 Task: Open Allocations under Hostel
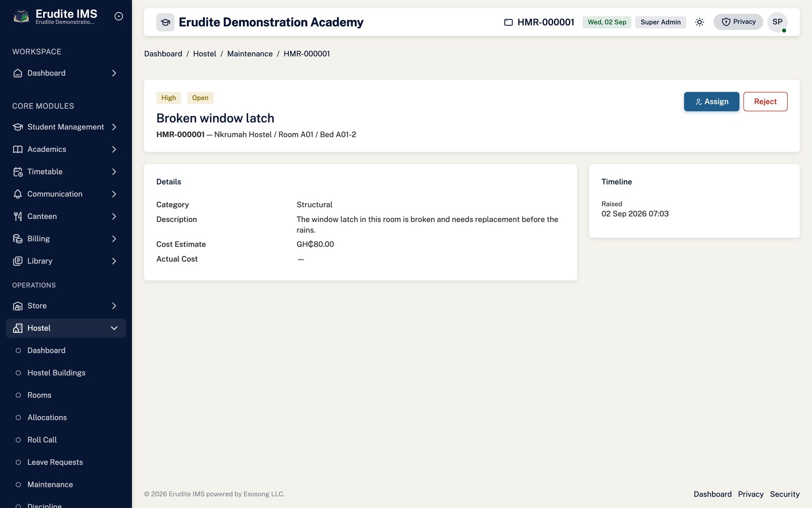click(66, 418)
